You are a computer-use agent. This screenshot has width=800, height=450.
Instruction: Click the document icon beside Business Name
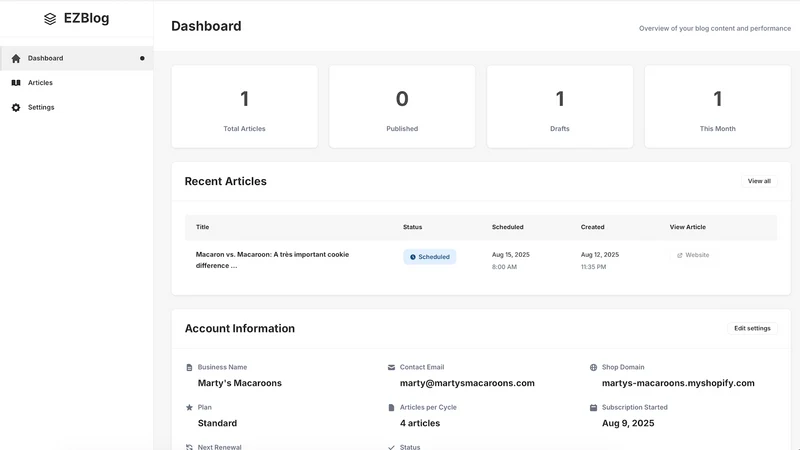point(189,367)
